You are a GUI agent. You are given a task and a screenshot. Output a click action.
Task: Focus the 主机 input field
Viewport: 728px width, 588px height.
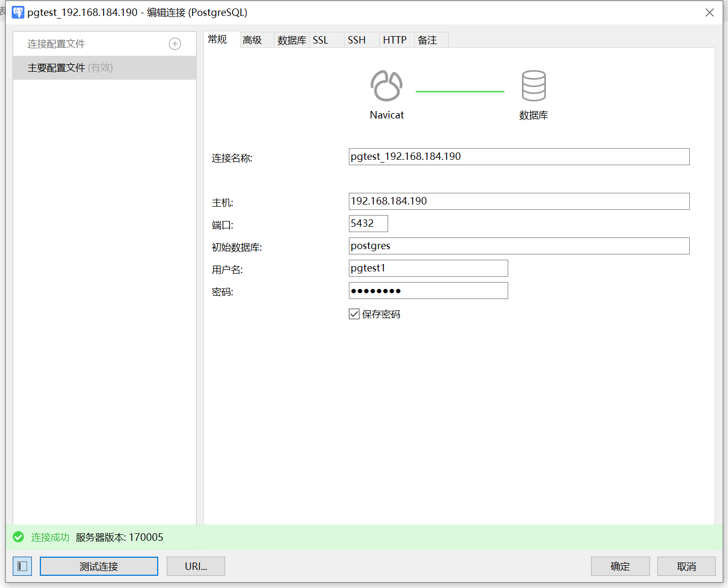tap(519, 201)
